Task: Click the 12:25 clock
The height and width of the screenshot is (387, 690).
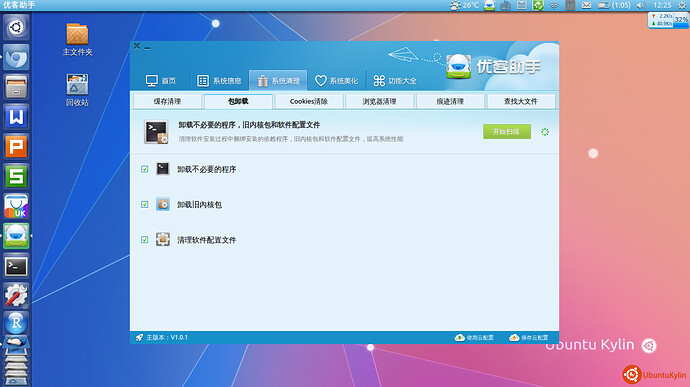Action: point(662,5)
